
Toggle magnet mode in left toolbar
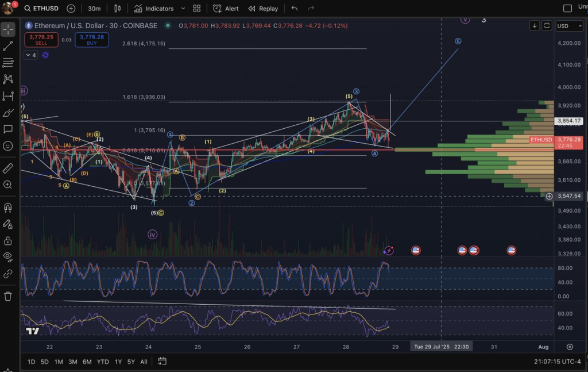click(x=8, y=208)
